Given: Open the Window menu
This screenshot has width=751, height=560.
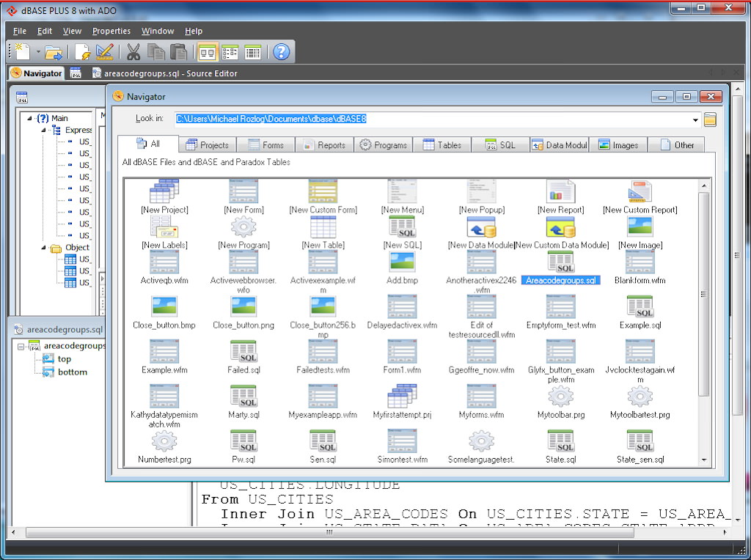Looking at the screenshot, I should point(158,31).
